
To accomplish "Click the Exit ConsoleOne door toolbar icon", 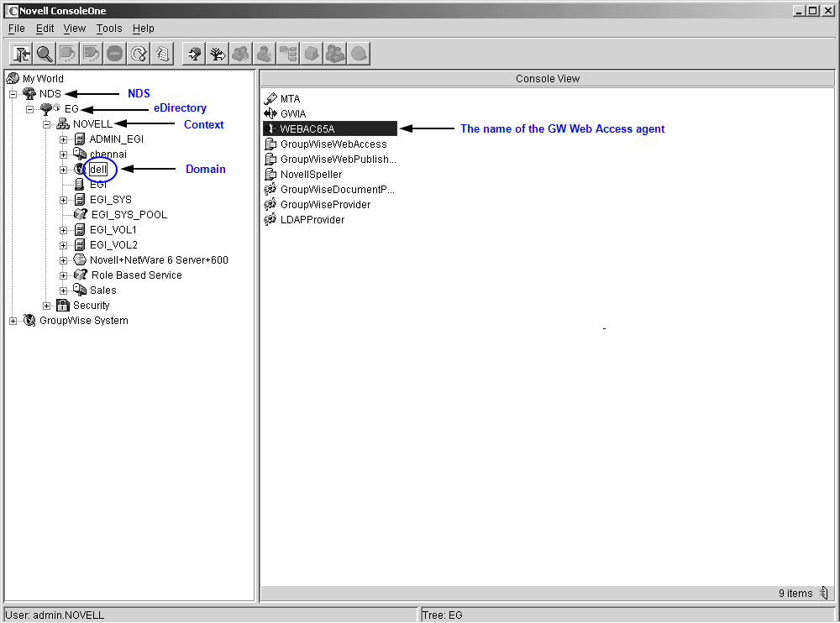I will (x=22, y=54).
